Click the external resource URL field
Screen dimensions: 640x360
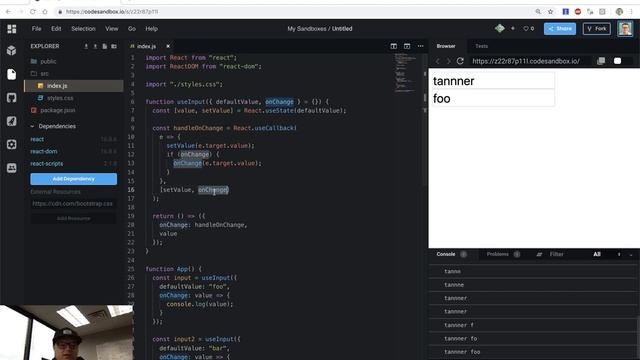73,204
